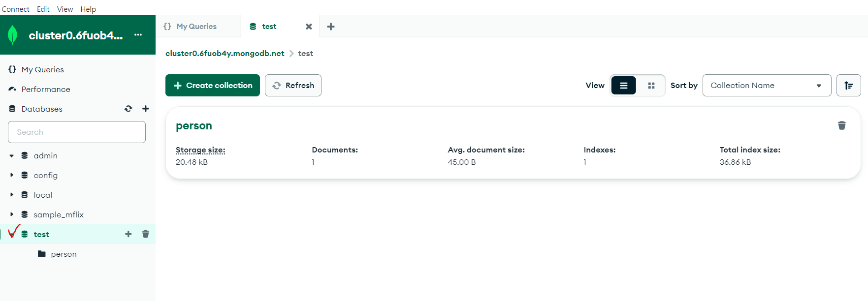Screen dimensions: 868x301
Task: Click the MongoDB leaf logo icon
Action: pyautogui.click(x=13, y=35)
